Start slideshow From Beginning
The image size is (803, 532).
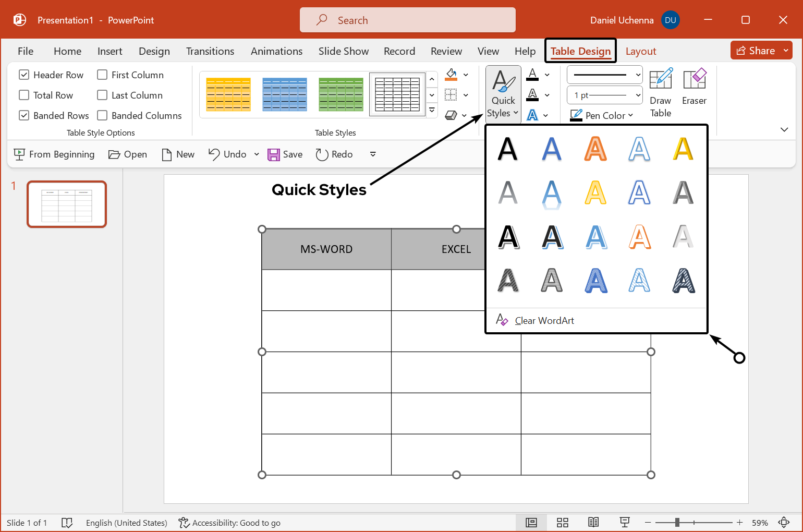pos(54,154)
